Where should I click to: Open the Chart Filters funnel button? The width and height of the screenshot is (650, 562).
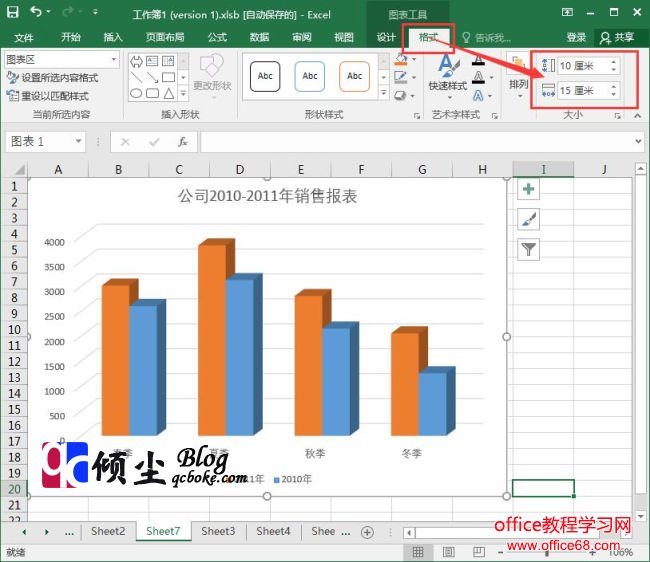coord(528,249)
